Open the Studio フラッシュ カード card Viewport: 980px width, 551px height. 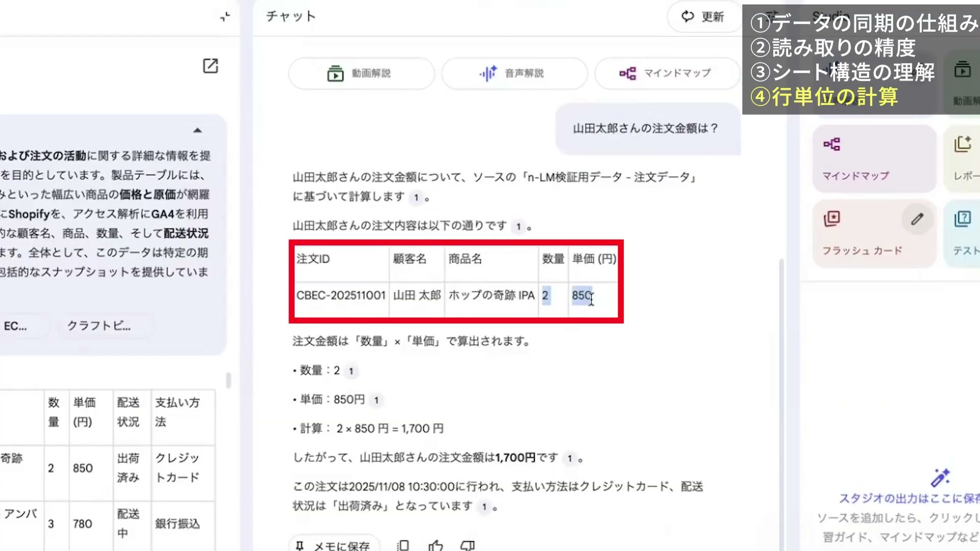coord(874,234)
